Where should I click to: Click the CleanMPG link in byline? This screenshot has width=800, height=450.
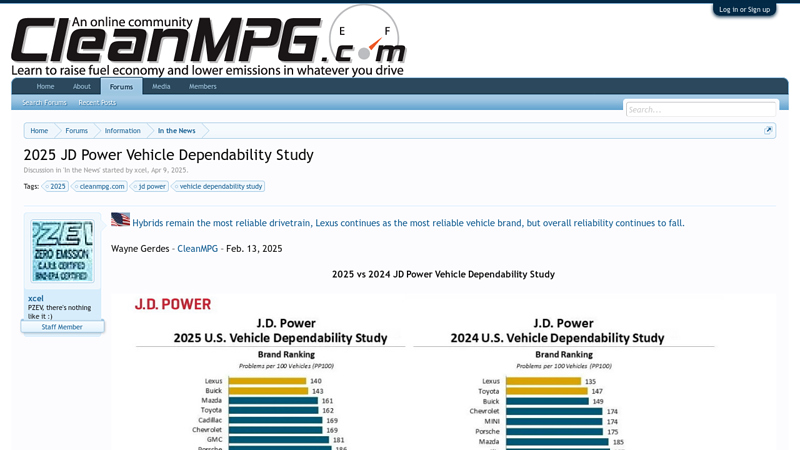click(x=197, y=248)
